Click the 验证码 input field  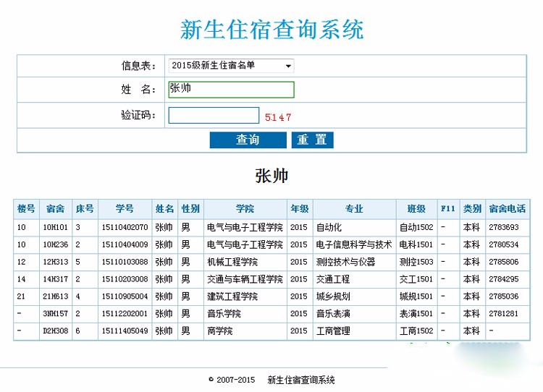(x=214, y=115)
